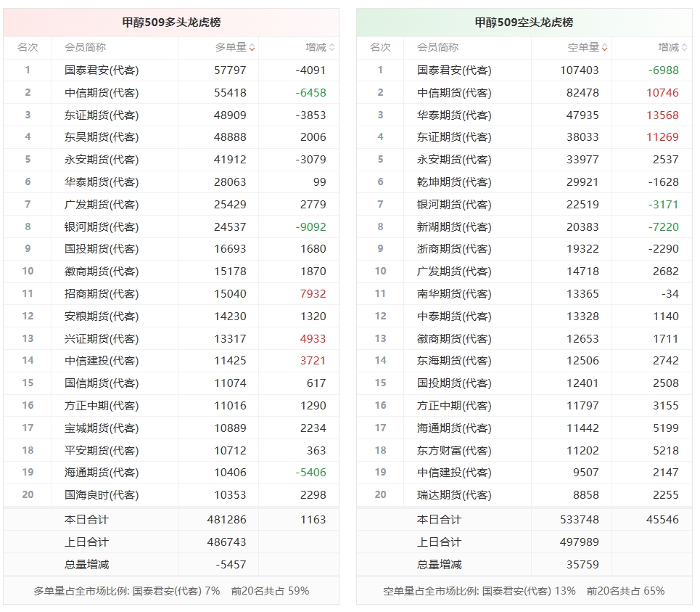Screen dimensions: 700x612
Task: Select 海通期货(代客) in long table rank 19
Action: click(x=102, y=472)
